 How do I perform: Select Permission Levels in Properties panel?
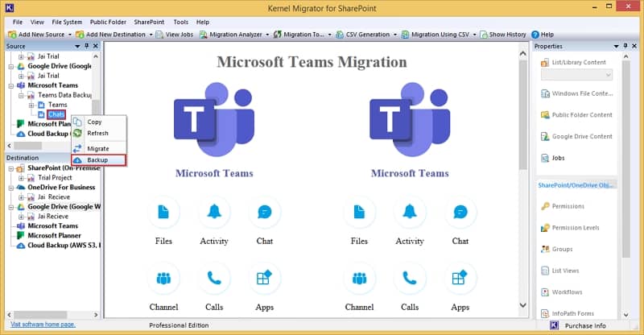[570, 228]
